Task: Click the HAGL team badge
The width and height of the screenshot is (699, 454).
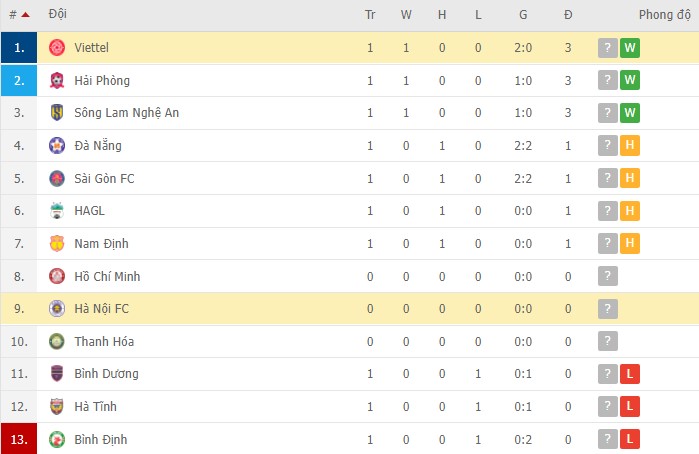Action: click(57, 211)
